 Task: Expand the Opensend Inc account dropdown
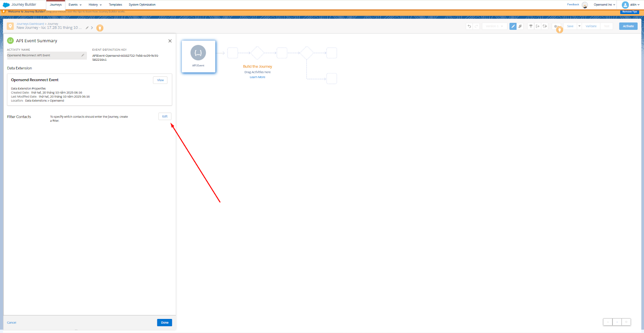coord(604,5)
